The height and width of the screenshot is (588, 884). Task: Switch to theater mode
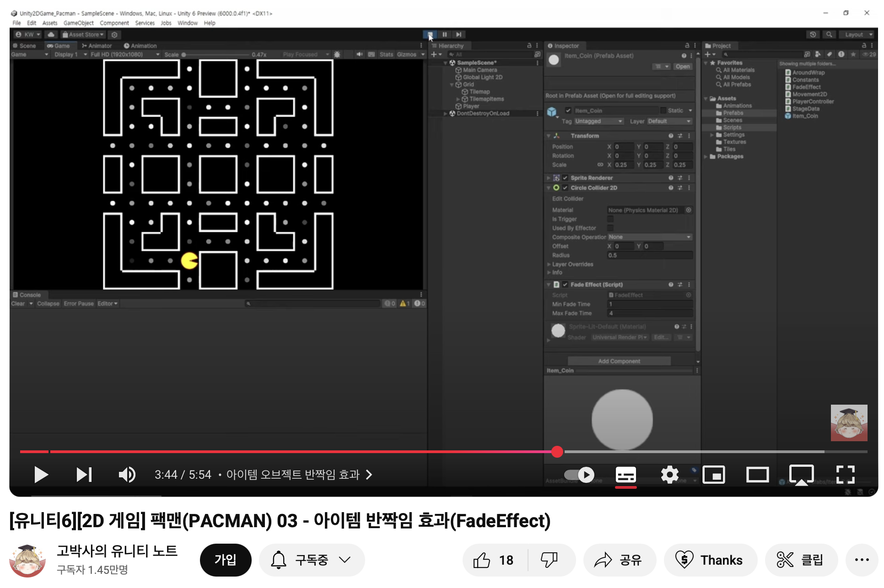point(757,475)
